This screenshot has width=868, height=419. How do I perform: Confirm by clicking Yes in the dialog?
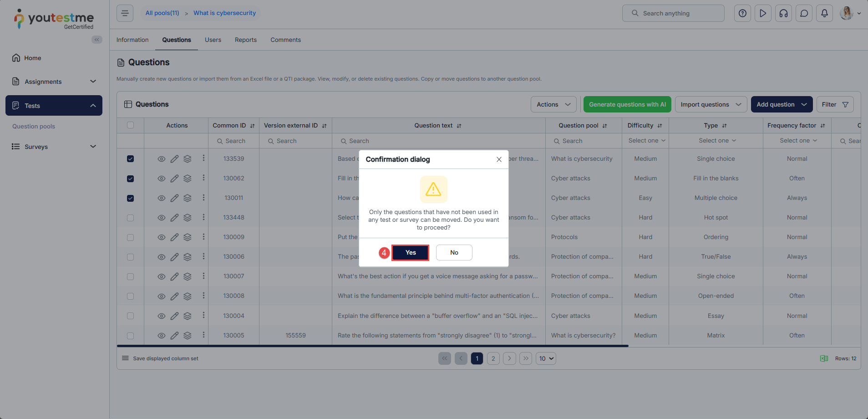pyautogui.click(x=410, y=252)
